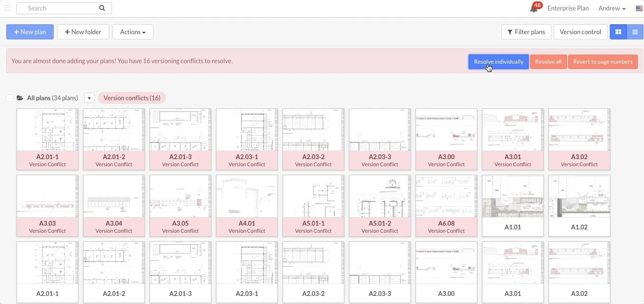
Task: Click the folder icon next to All plans
Action: point(19,98)
